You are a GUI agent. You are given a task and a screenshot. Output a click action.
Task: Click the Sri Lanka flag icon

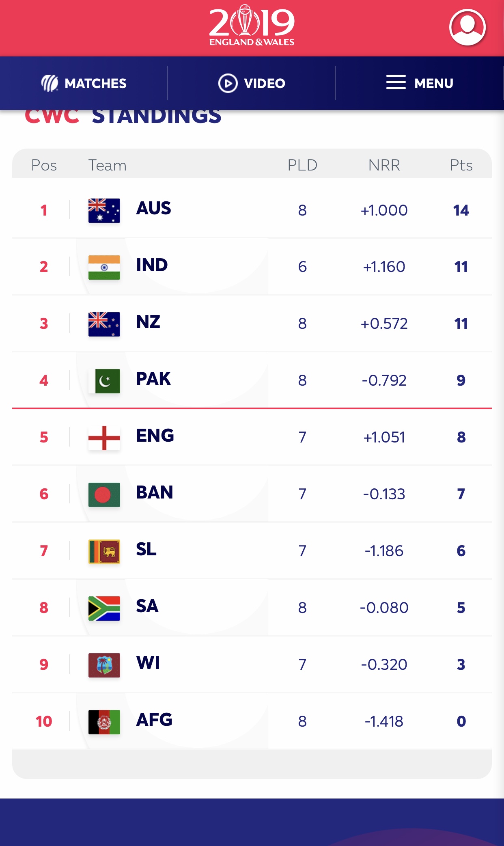104,551
